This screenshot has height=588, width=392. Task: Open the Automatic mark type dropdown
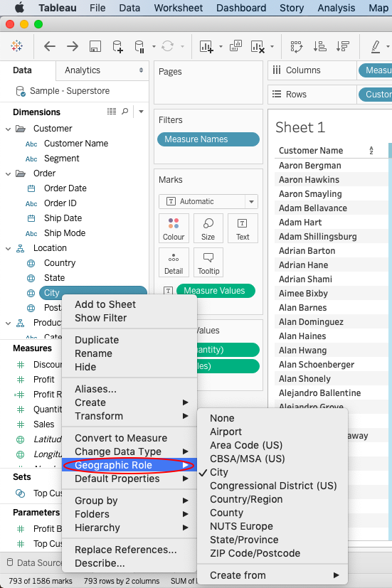(208, 201)
